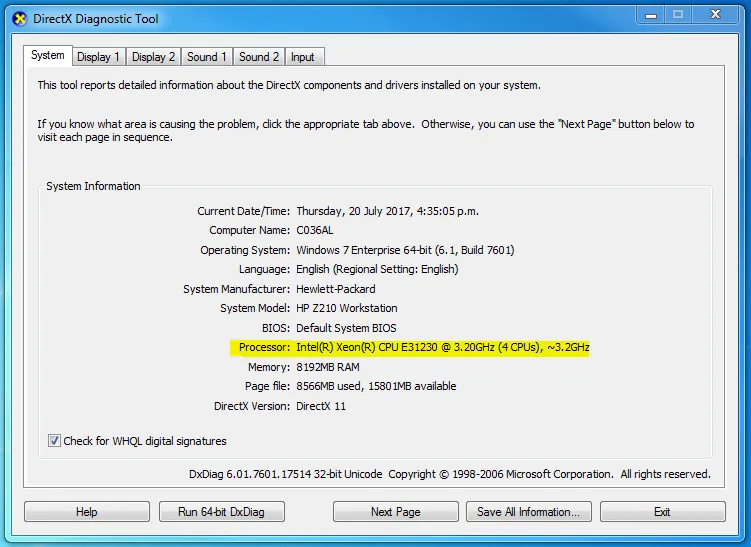Viewport: 751px width, 547px height.
Task: Click the Memory: label
Action: click(x=269, y=367)
